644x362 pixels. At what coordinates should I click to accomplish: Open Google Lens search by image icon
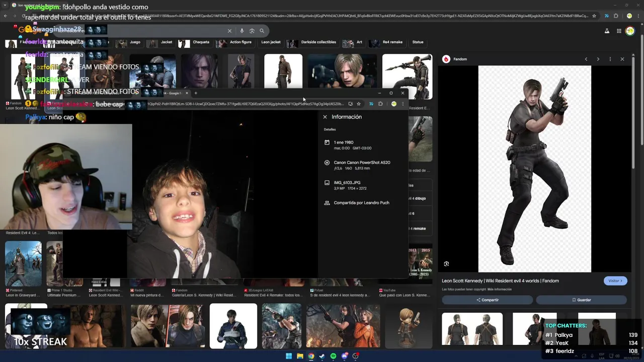(252, 31)
